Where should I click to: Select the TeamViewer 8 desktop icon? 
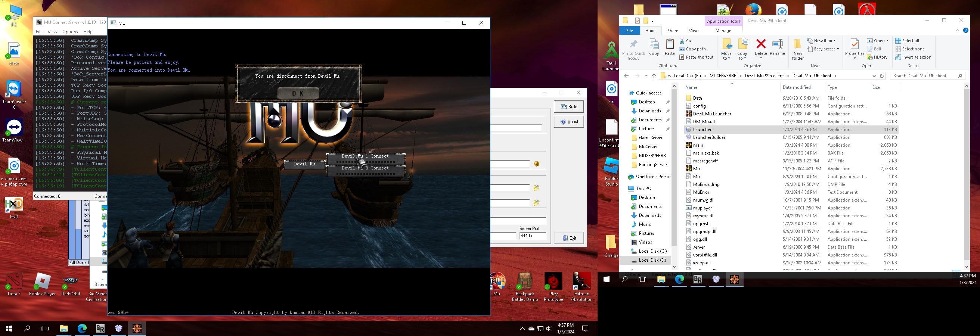pos(14,95)
